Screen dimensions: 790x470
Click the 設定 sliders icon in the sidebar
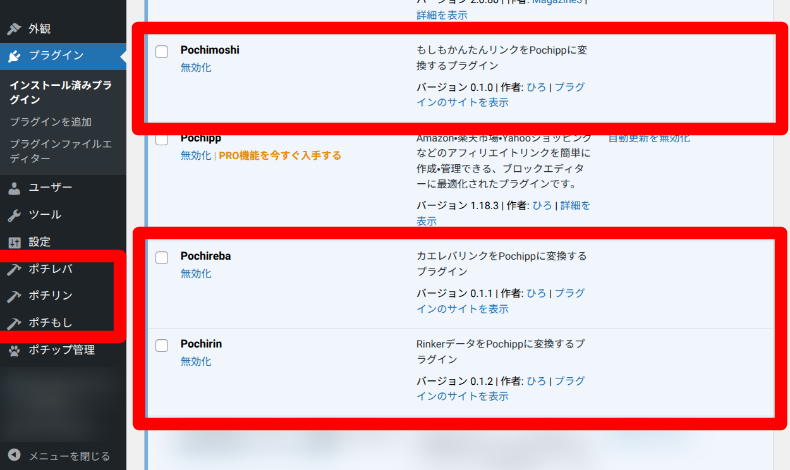pos(14,242)
